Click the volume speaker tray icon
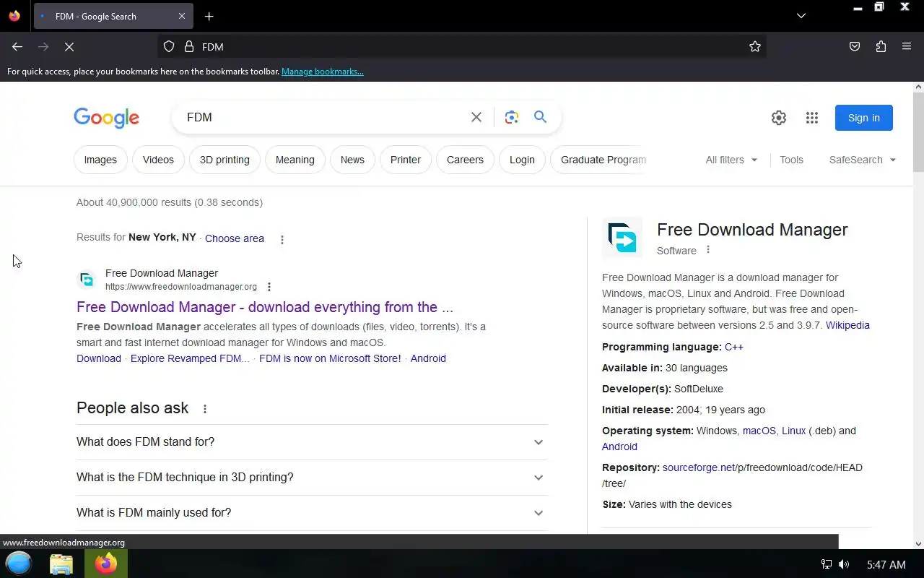Screen dimensions: 924x578 click(x=844, y=564)
